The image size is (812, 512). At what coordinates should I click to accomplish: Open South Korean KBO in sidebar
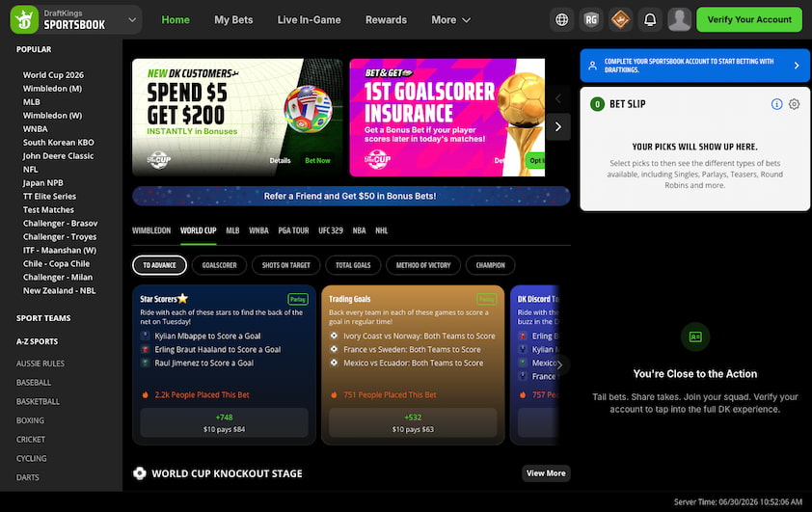pos(59,143)
